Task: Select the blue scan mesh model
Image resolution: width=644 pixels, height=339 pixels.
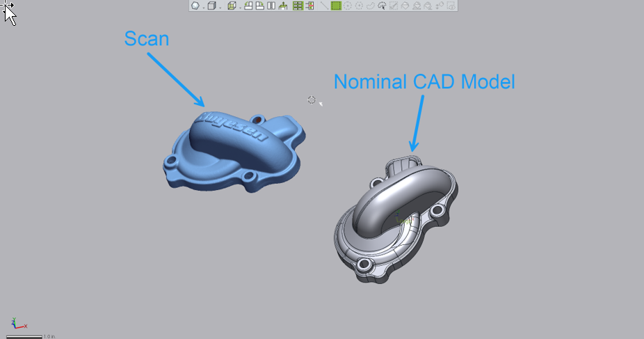Action: coord(233,152)
